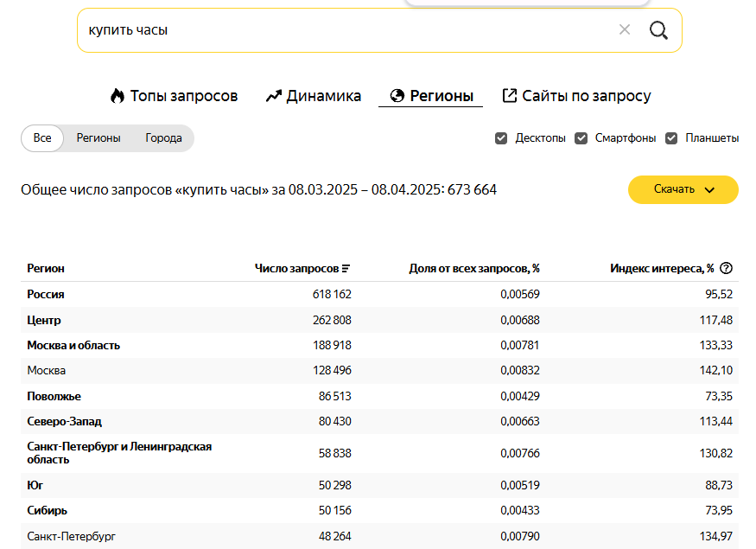The height and width of the screenshot is (549, 756).
Task: Sort by Доля от всех запросов column header
Action: tap(474, 268)
